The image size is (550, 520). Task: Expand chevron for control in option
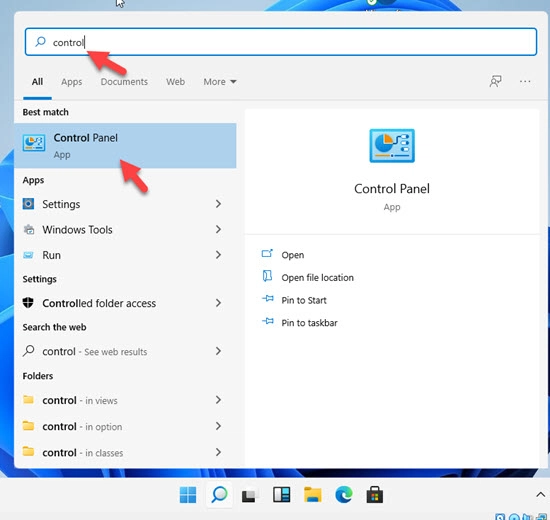[218, 426]
